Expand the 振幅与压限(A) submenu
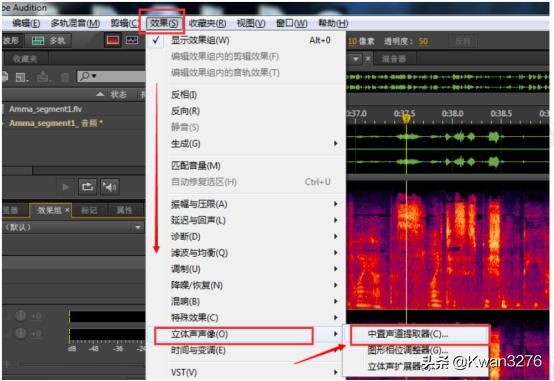This screenshot has height=381, width=554. 246,204
